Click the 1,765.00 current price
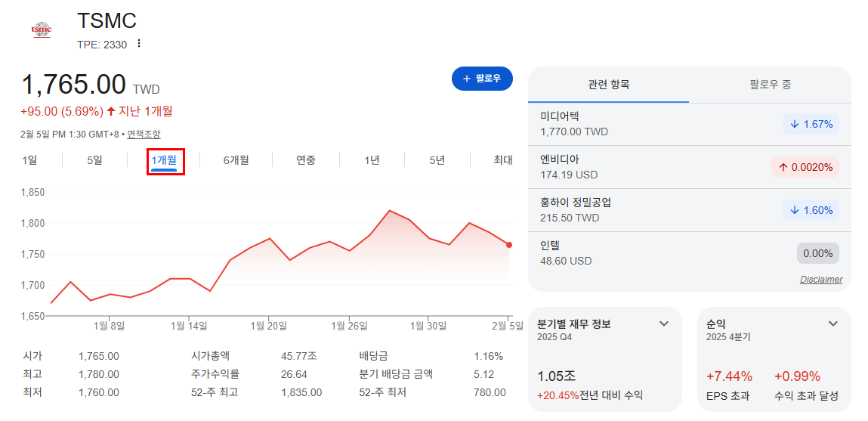868x421 pixels. [x=73, y=84]
